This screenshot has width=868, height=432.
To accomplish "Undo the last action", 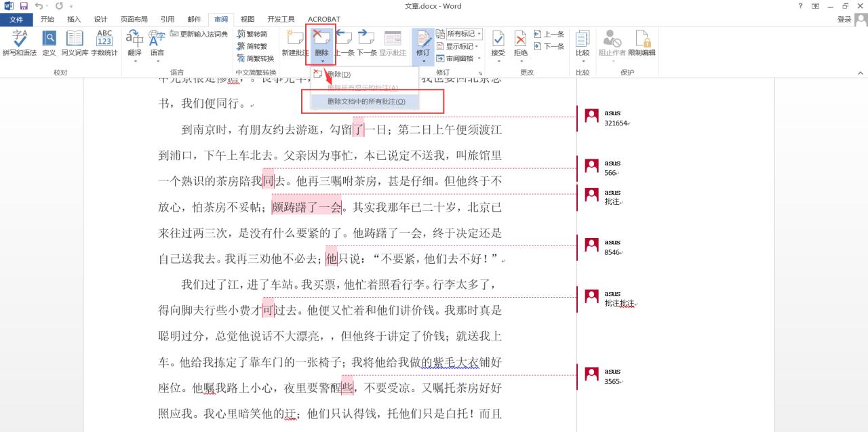I will 39,6.
